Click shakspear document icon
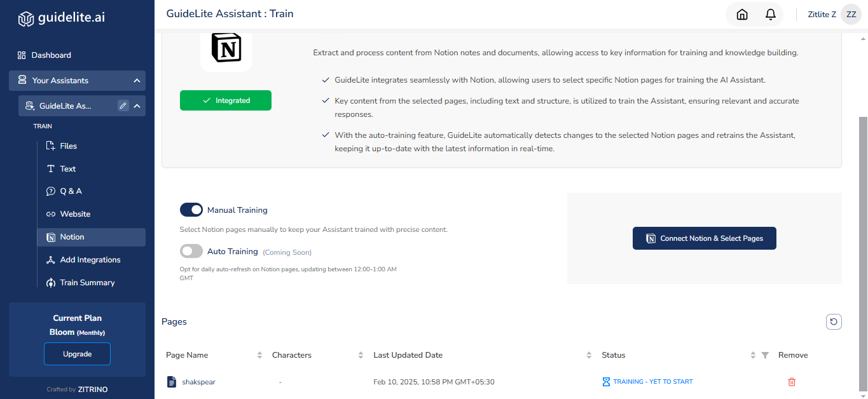Viewport: 868px width, 399px height. [171, 382]
